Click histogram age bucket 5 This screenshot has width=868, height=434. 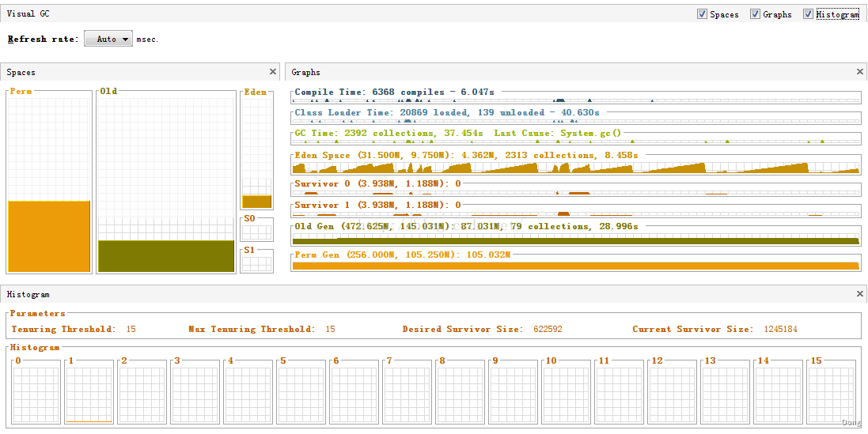point(301,392)
